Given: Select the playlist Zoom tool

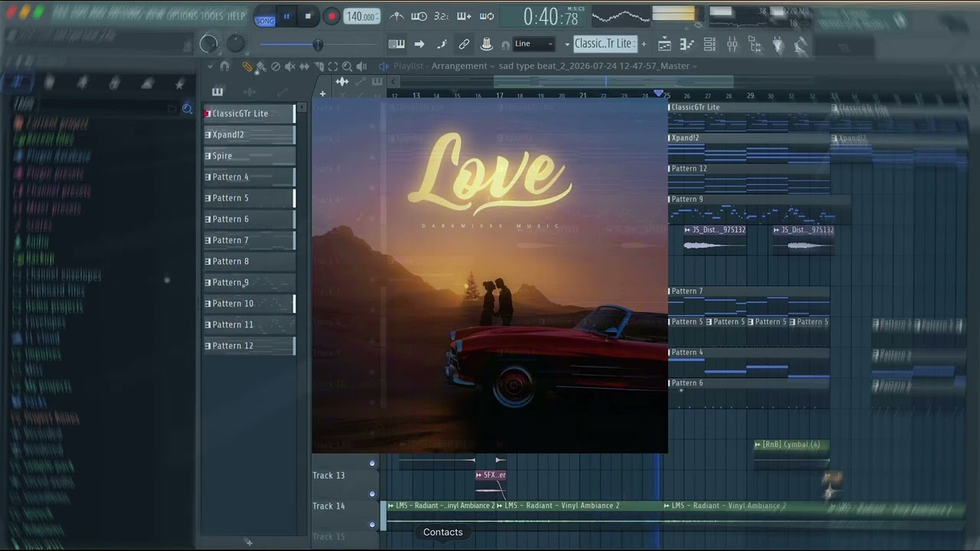Looking at the screenshot, I should click(x=348, y=67).
